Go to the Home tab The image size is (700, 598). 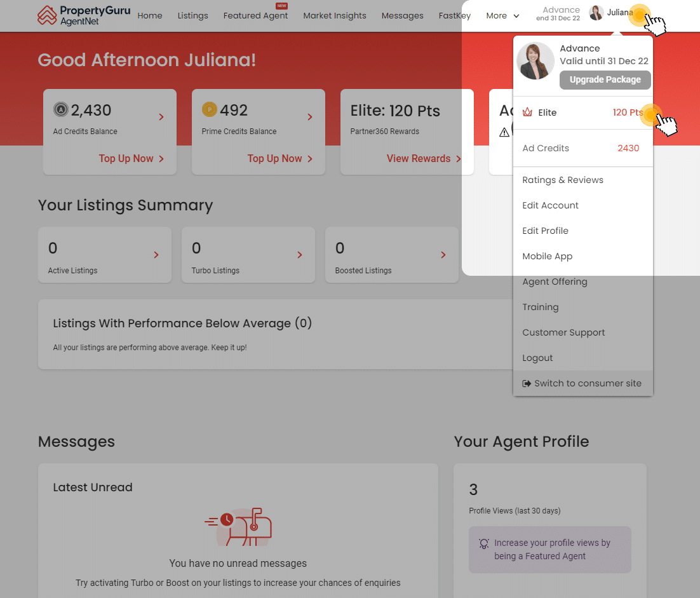(x=150, y=16)
